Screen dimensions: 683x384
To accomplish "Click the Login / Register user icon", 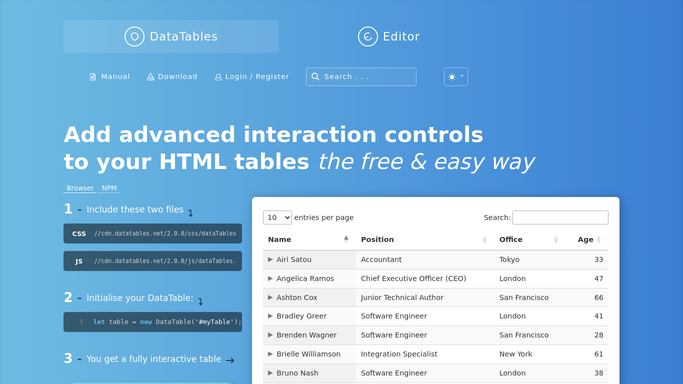I will point(218,77).
